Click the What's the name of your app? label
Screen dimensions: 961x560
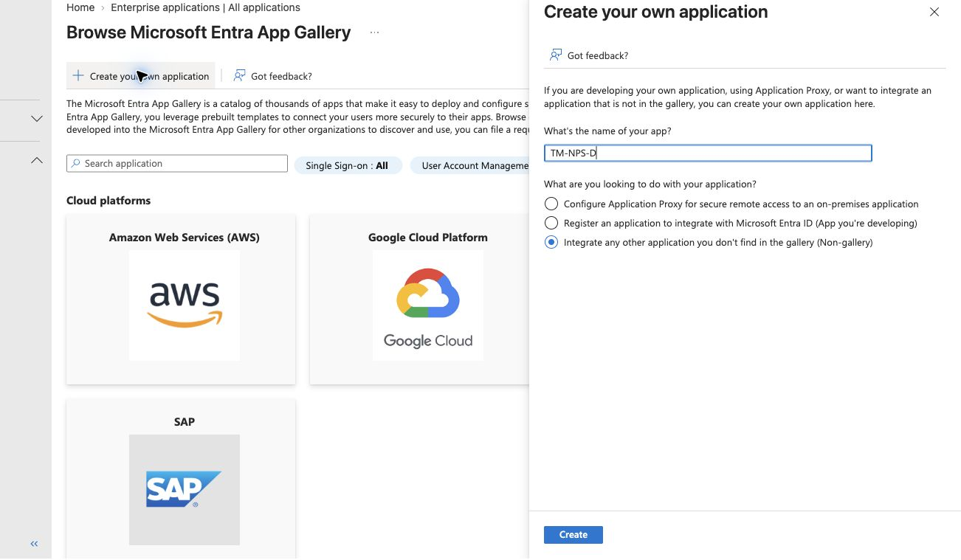(607, 131)
